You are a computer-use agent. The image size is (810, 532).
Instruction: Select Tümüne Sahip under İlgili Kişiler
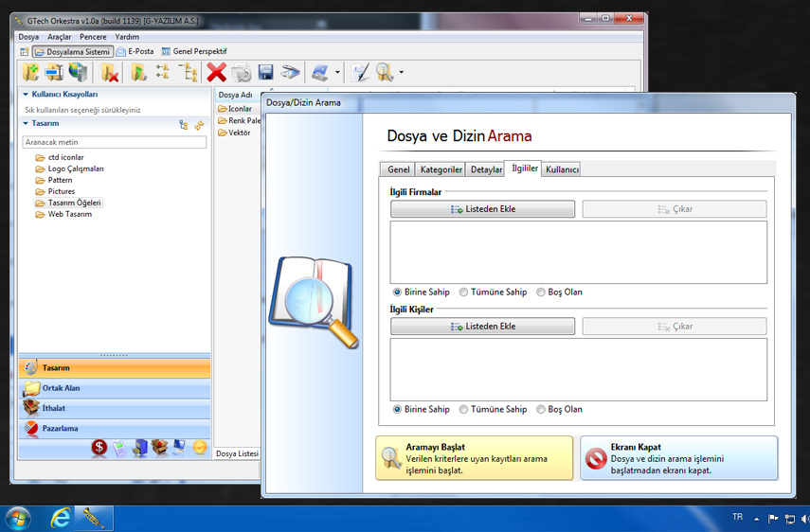(464, 410)
